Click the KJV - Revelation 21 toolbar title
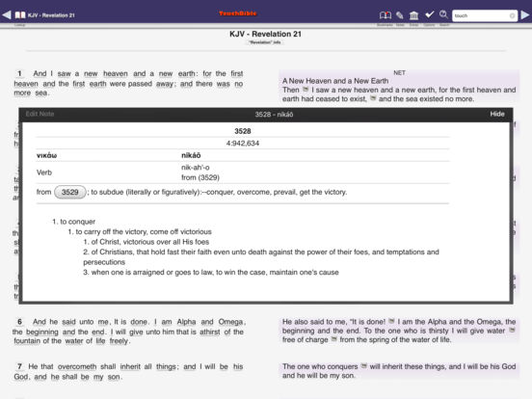The image size is (532, 399). (x=51, y=15)
